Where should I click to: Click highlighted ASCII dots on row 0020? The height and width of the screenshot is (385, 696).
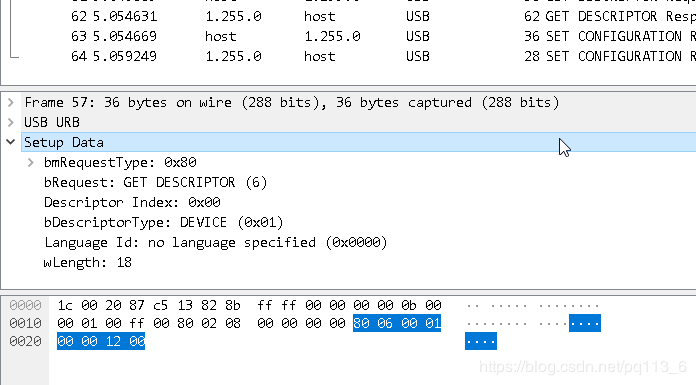481,341
